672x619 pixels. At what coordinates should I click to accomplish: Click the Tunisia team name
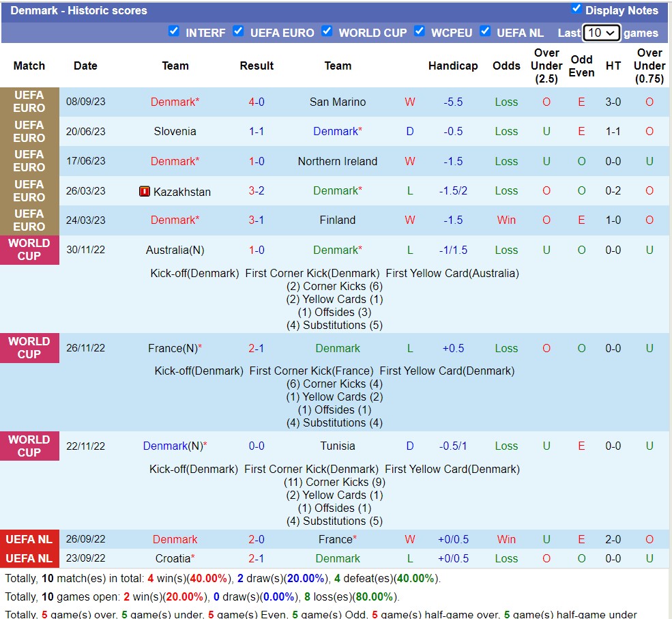coord(338,446)
